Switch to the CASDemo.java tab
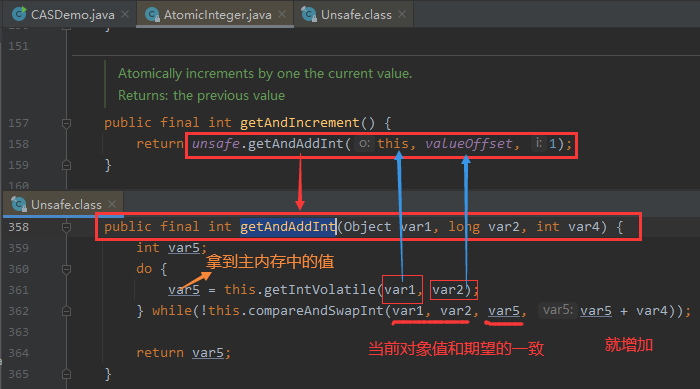The image size is (700, 389). (x=69, y=14)
